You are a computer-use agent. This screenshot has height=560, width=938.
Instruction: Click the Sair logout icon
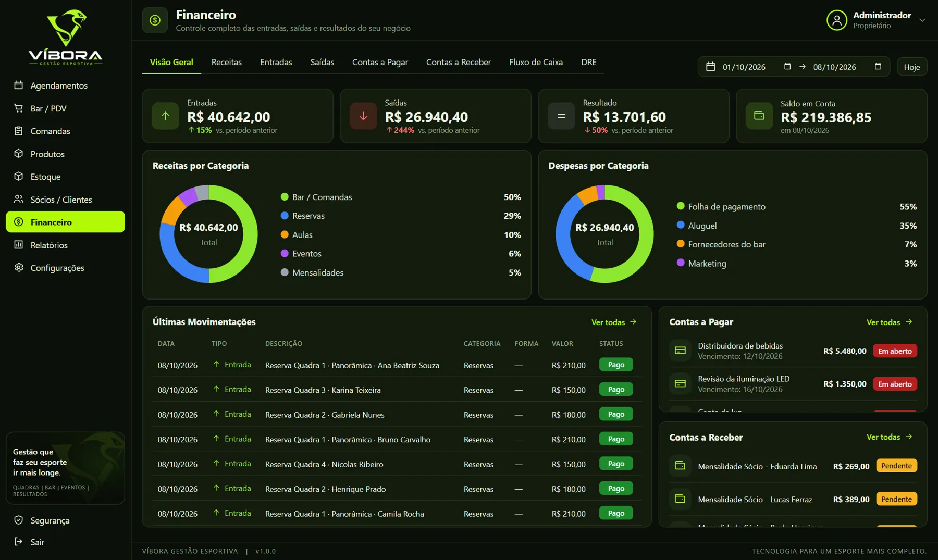[x=19, y=542]
